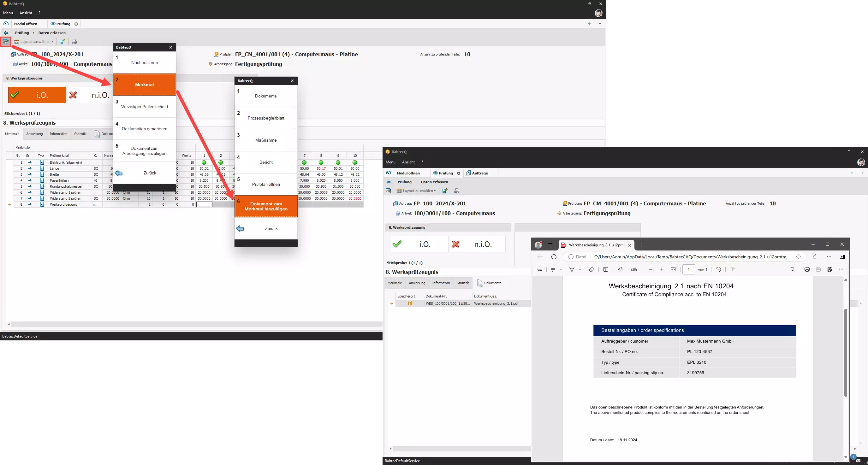Click Typ checkbox icon for Werksprüfzeugnis row
This screenshot has height=465, width=868.
click(x=42, y=204)
